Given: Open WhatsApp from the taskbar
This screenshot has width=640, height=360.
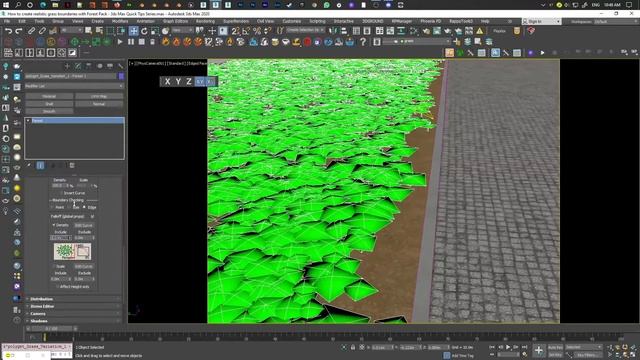Looking at the screenshot, I should pyautogui.click(x=327, y=5).
